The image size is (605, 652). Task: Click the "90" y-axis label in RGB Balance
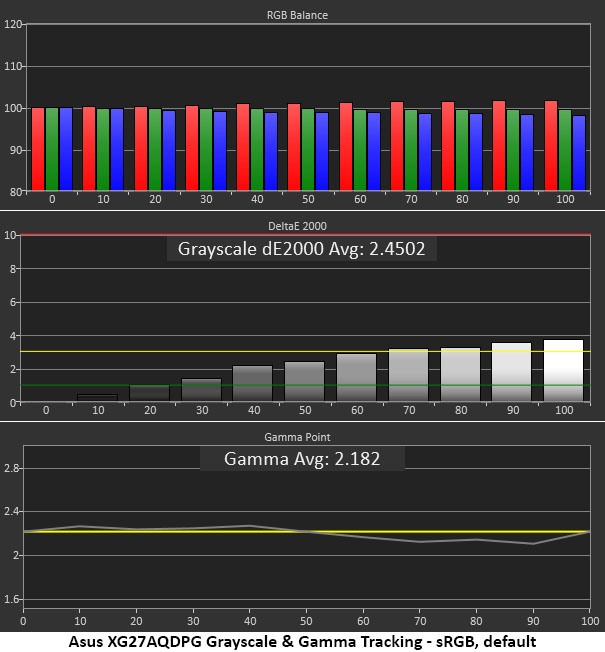tap(16, 150)
